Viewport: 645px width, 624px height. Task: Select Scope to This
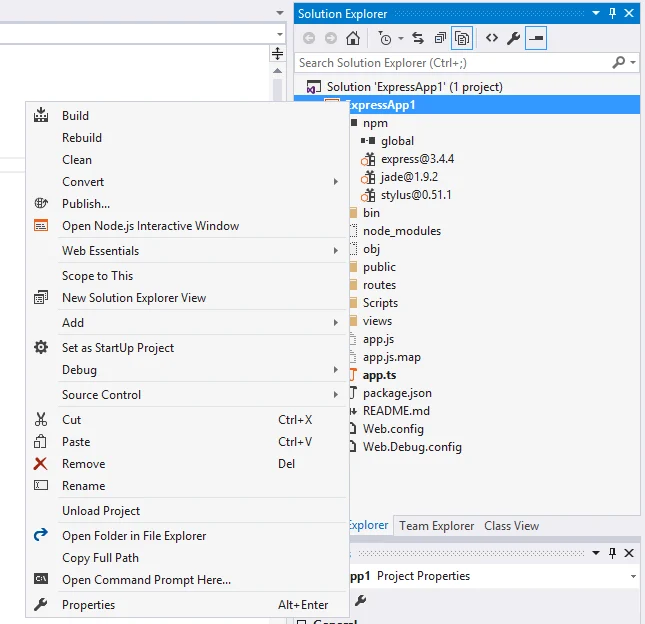pyautogui.click(x=187, y=276)
